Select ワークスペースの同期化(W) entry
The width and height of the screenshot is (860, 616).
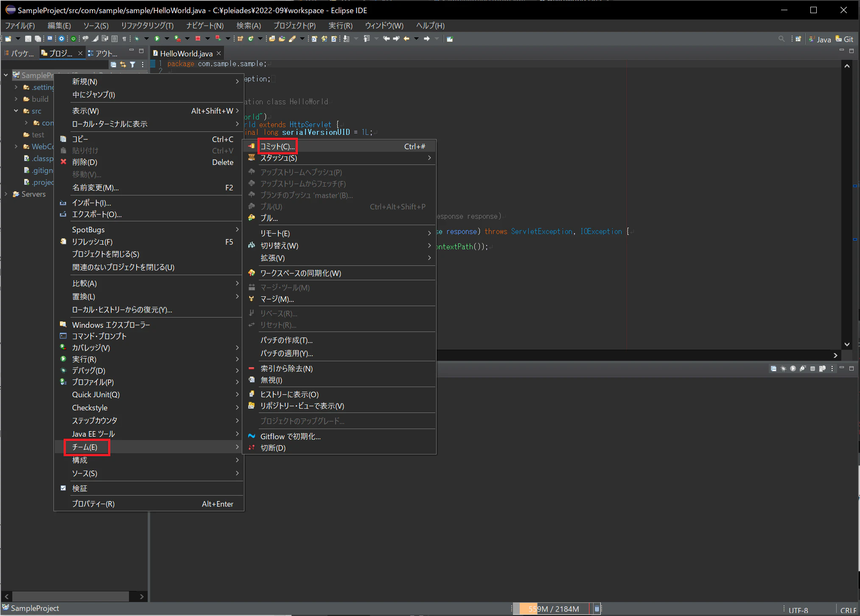(339, 273)
